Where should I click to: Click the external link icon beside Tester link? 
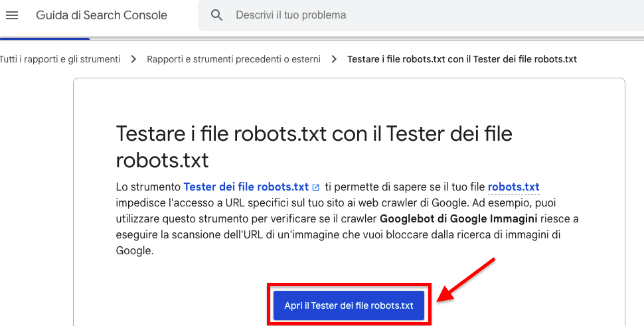click(x=316, y=187)
